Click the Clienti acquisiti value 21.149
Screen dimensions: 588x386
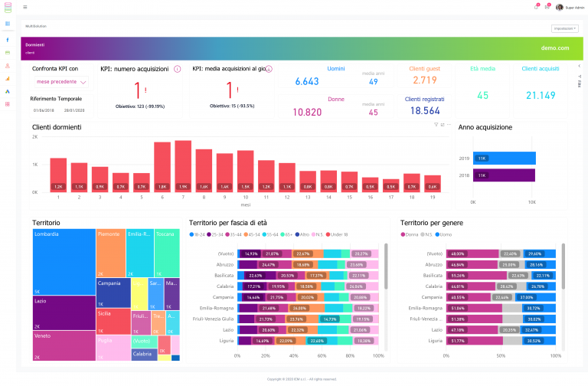click(541, 96)
